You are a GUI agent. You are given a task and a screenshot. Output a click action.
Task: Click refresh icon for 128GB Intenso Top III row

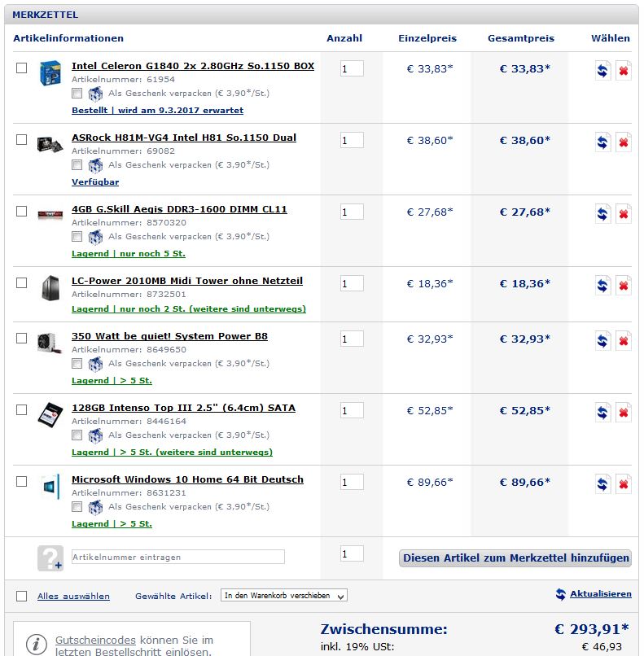pyautogui.click(x=602, y=413)
